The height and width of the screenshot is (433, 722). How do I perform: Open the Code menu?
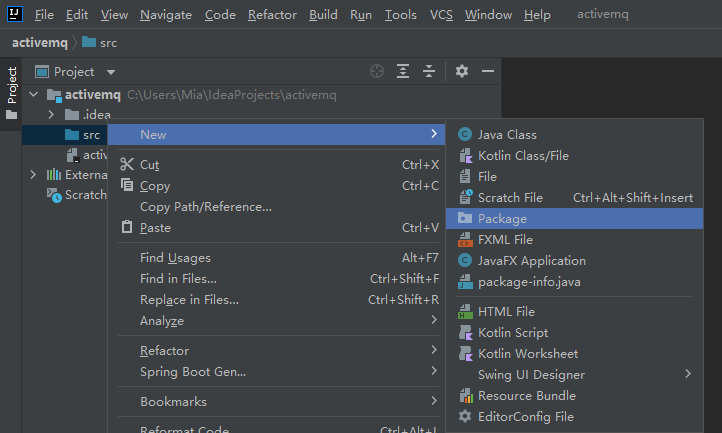point(220,15)
